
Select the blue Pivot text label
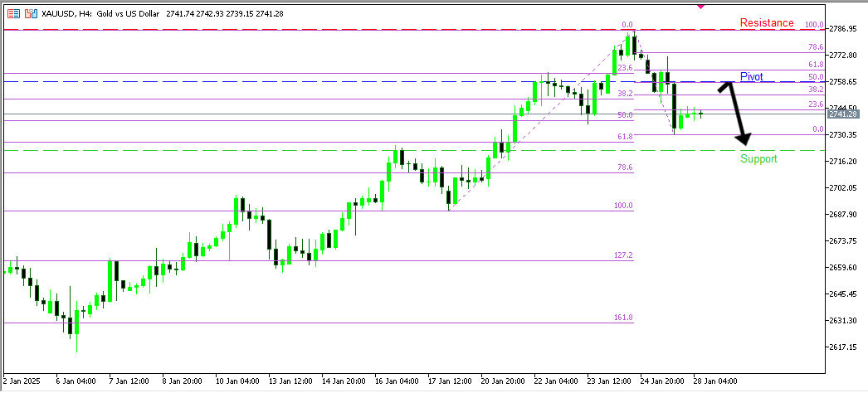point(751,76)
